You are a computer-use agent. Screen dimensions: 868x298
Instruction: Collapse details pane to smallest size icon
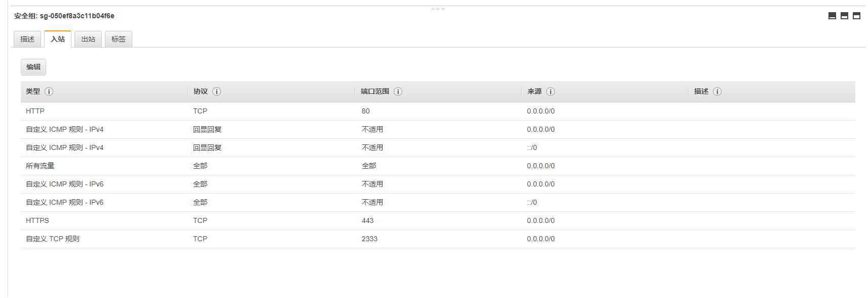tap(832, 16)
